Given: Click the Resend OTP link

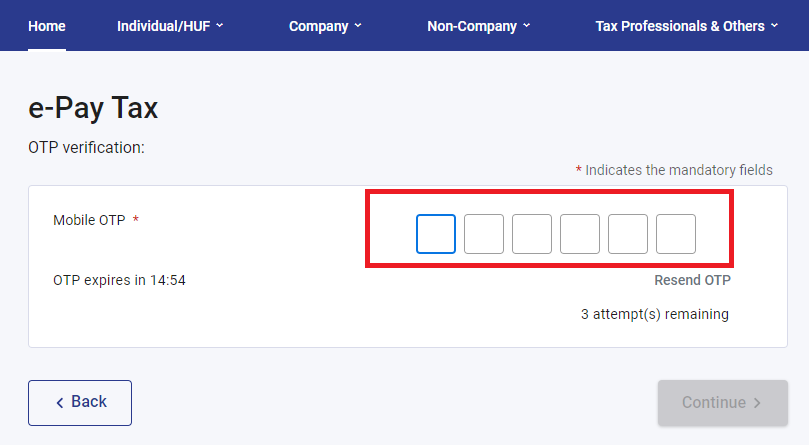Looking at the screenshot, I should pyautogui.click(x=692, y=280).
